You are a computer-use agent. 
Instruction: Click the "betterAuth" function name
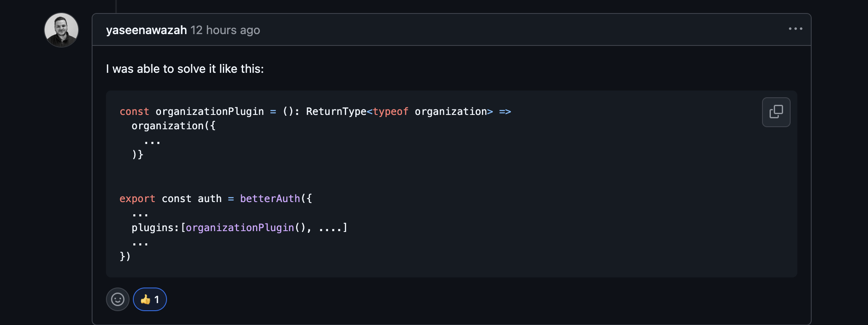click(x=270, y=199)
